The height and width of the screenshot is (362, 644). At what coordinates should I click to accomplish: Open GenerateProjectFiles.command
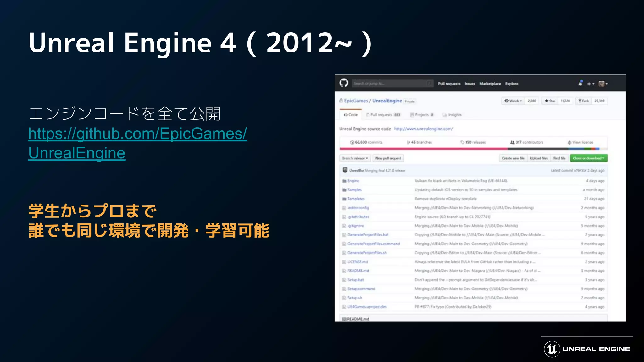(374, 244)
